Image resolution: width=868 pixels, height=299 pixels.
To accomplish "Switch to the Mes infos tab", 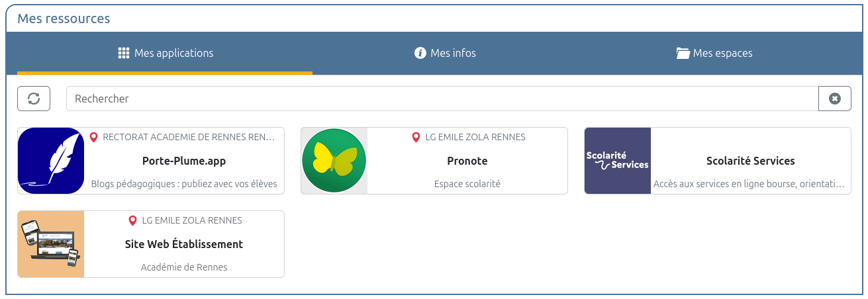I will (453, 53).
